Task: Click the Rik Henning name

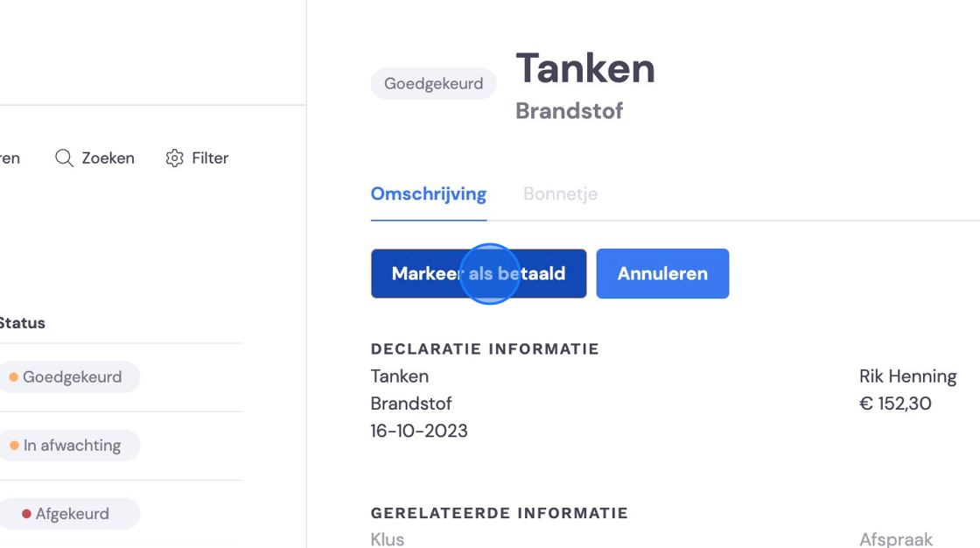Action: (x=907, y=376)
